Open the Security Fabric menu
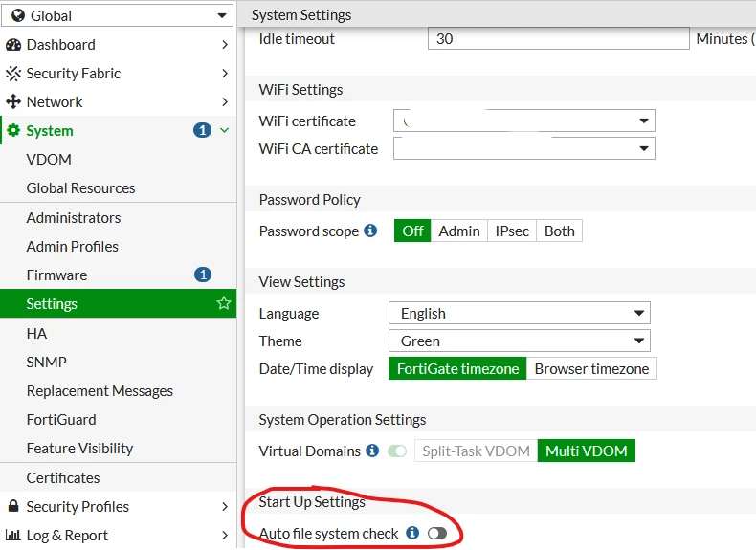The height and width of the screenshot is (550, 756). (118, 74)
